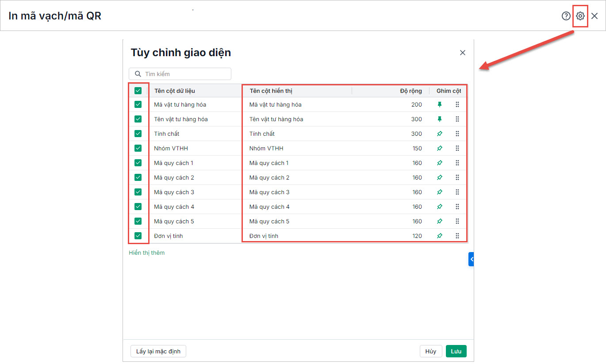Pin the Mã quy cách 2 column
The image size is (606, 364).
tap(440, 178)
